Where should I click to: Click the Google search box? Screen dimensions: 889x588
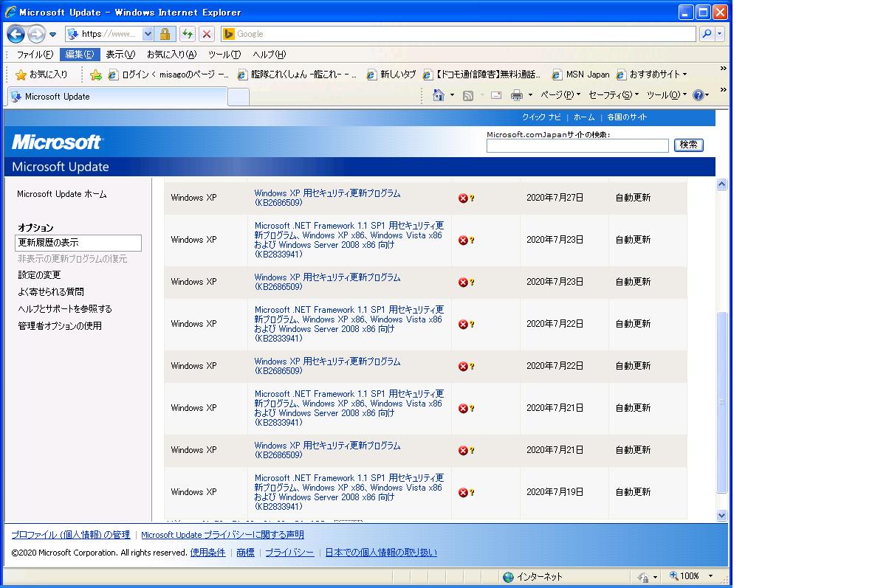click(x=458, y=34)
